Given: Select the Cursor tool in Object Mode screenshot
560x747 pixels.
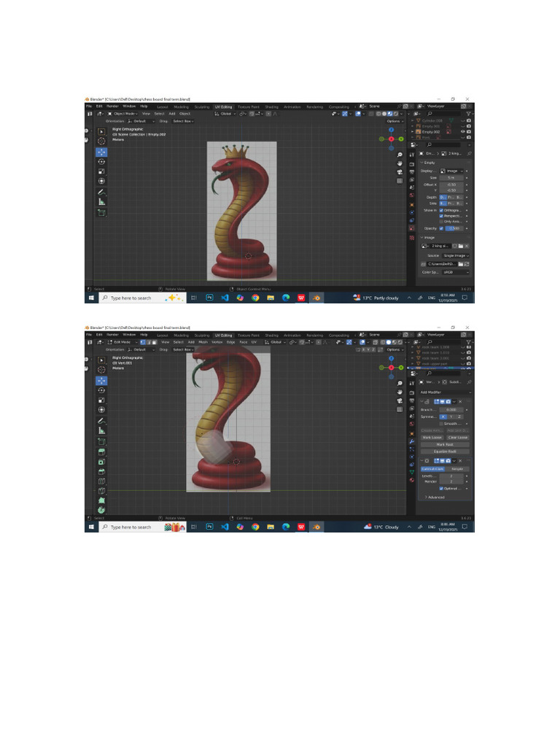Looking at the screenshot, I should [101, 142].
